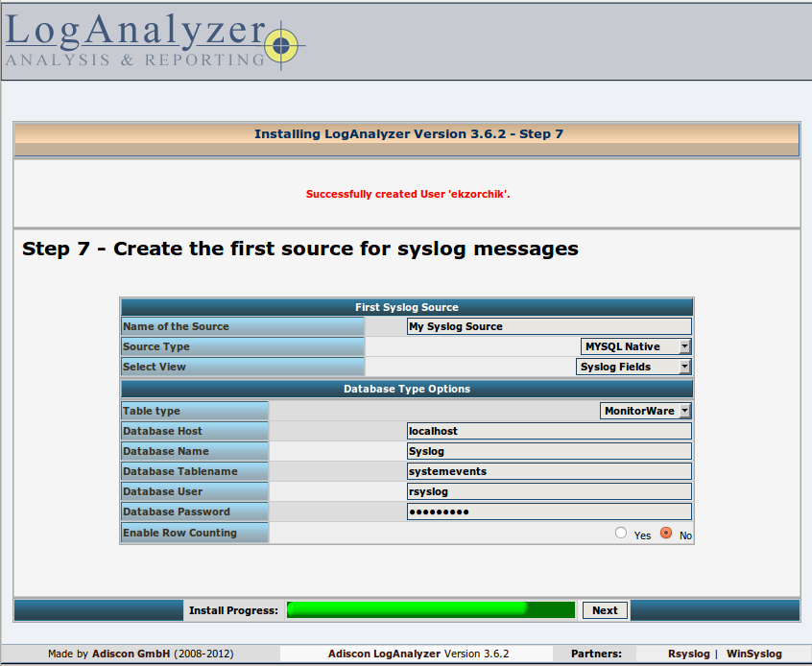Click the 'Source Type' label
The image size is (812, 666).
coord(155,346)
